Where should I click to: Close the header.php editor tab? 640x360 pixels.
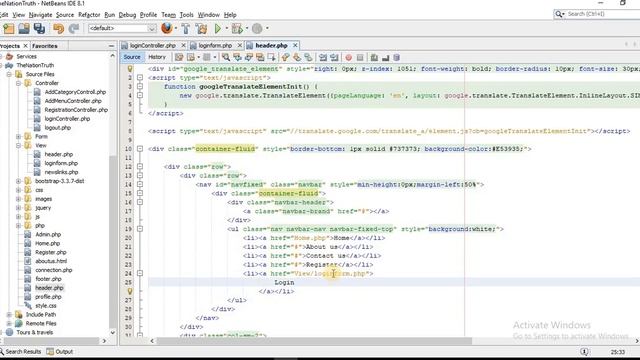295,45
